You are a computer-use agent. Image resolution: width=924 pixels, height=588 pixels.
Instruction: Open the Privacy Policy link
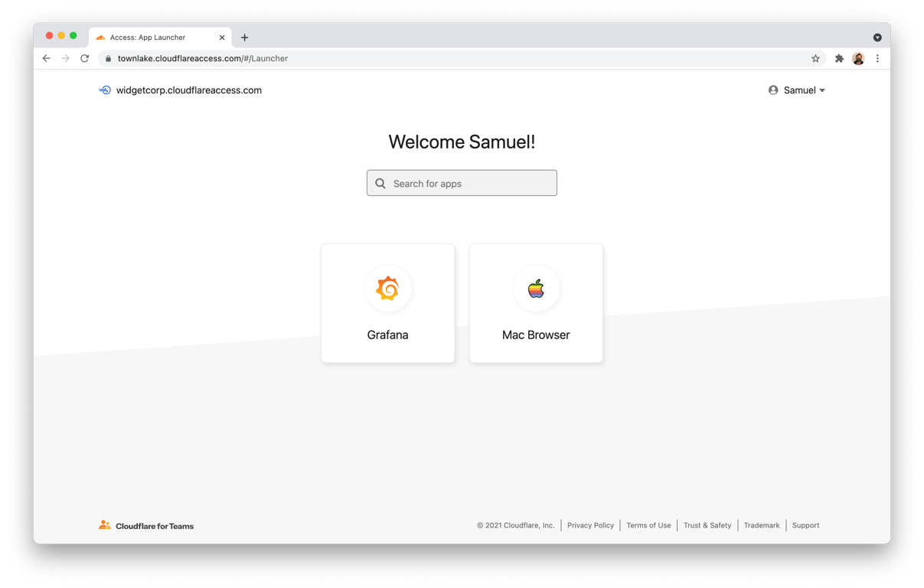(x=590, y=525)
